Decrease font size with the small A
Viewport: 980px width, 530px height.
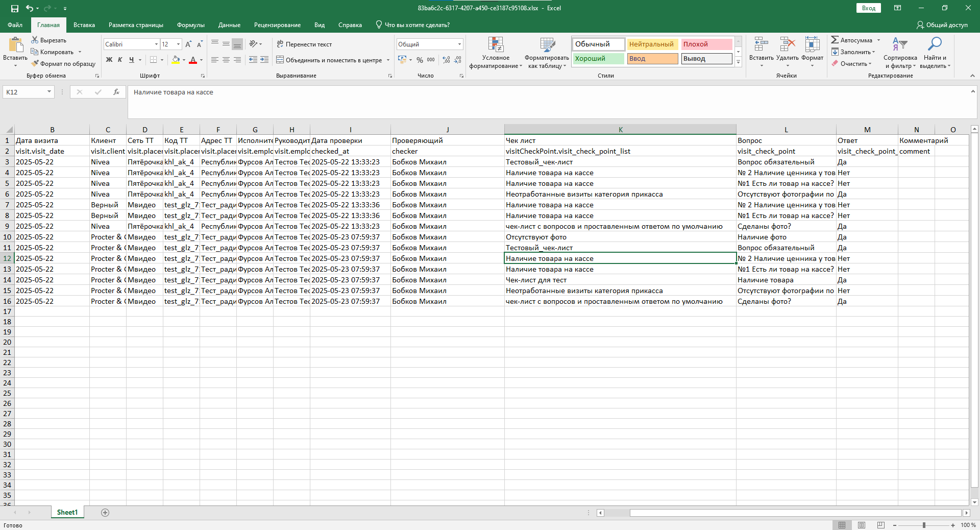[x=200, y=44]
